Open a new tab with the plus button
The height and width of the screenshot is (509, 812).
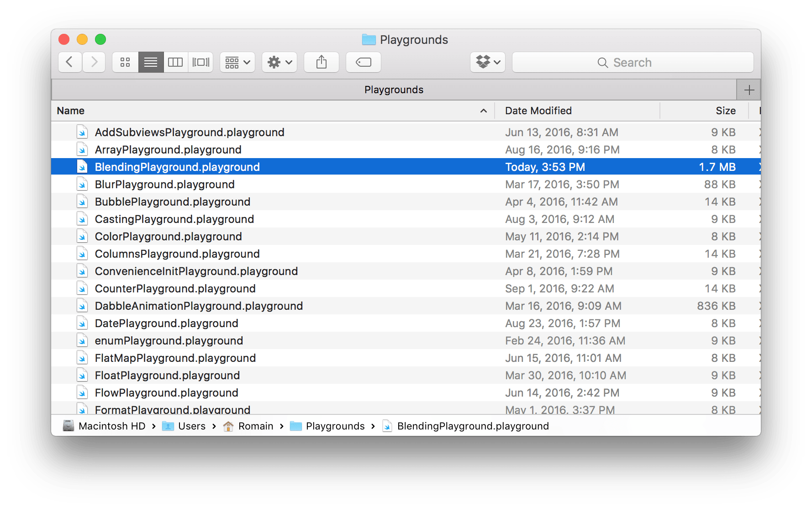tap(749, 89)
